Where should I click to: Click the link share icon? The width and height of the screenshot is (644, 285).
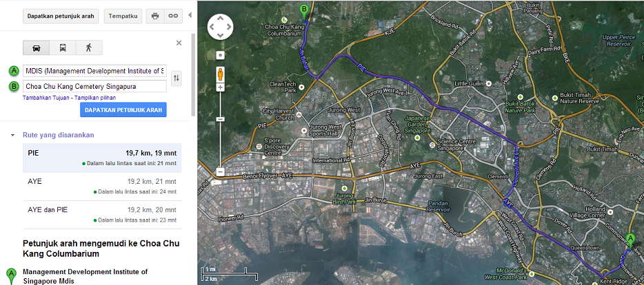click(x=173, y=17)
